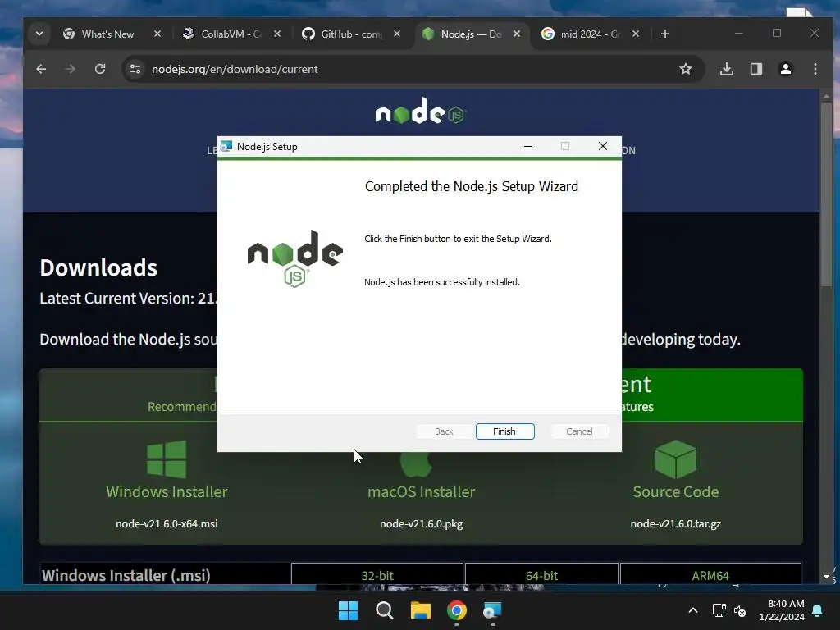Open taskbar Search

pyautogui.click(x=384, y=610)
